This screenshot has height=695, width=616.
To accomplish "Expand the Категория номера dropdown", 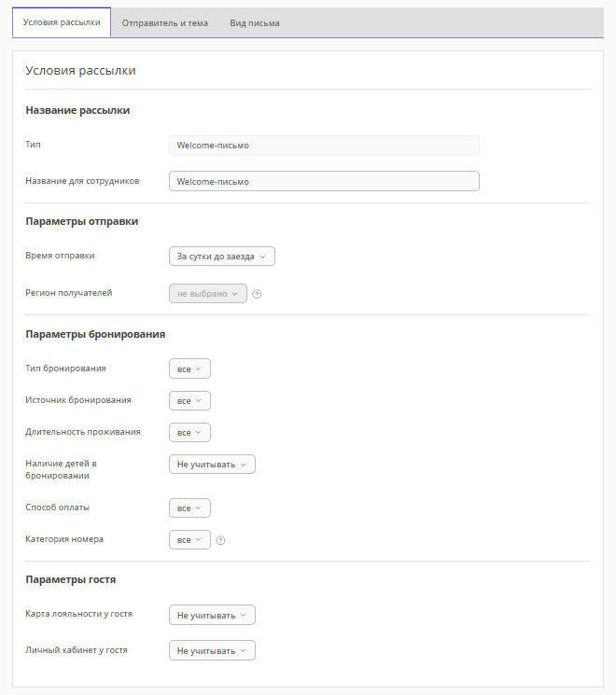I will 189,540.
